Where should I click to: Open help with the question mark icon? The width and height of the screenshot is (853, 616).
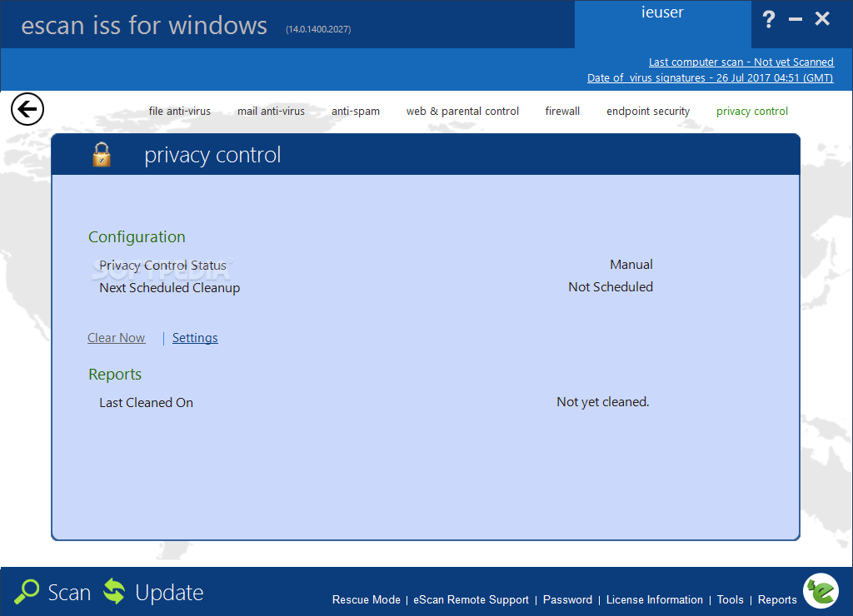[769, 20]
